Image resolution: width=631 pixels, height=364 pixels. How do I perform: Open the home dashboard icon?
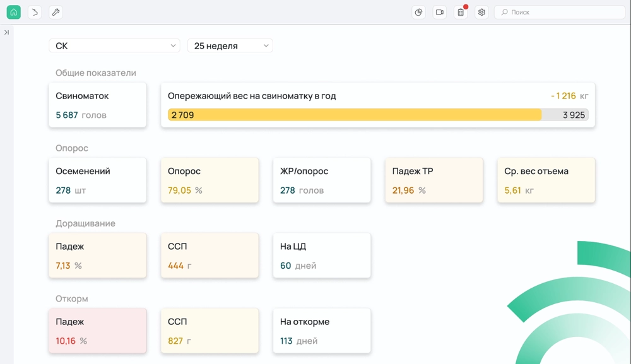(x=14, y=12)
